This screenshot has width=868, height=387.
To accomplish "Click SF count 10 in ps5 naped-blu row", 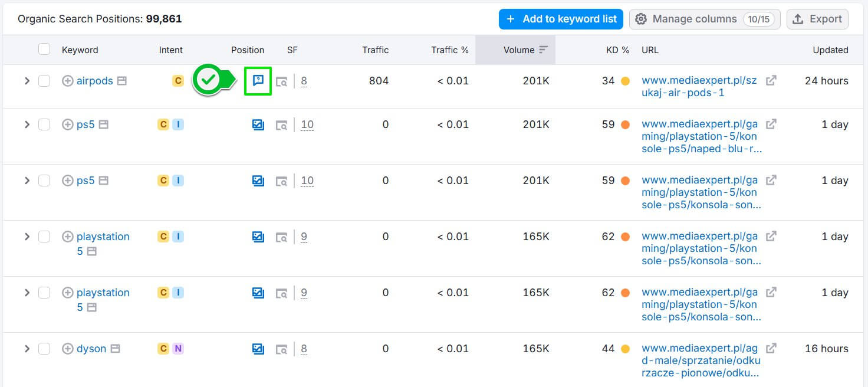I will 307,124.
